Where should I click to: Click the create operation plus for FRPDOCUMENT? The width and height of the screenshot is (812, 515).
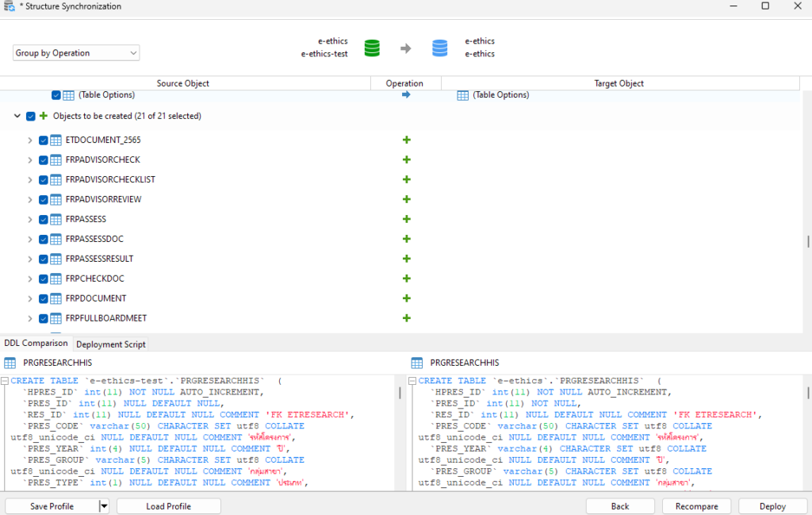tap(406, 298)
